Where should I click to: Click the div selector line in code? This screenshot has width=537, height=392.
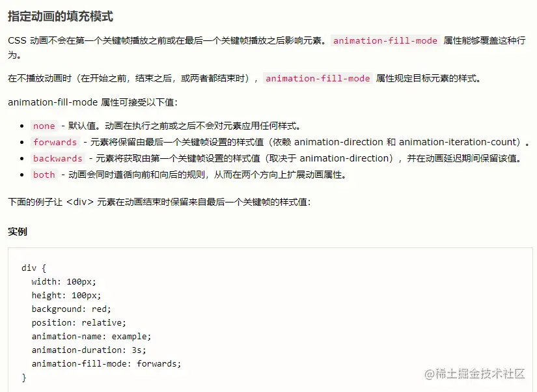[34, 268]
